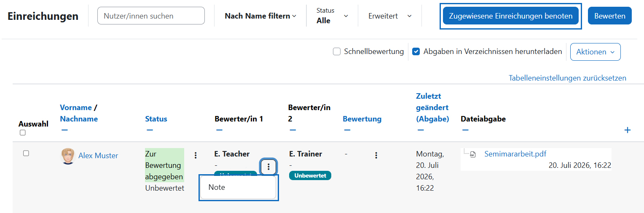Uncheck Abgaben in Verzeichnissen herunterladen
Image resolution: width=644 pixels, height=213 pixels.
416,51
